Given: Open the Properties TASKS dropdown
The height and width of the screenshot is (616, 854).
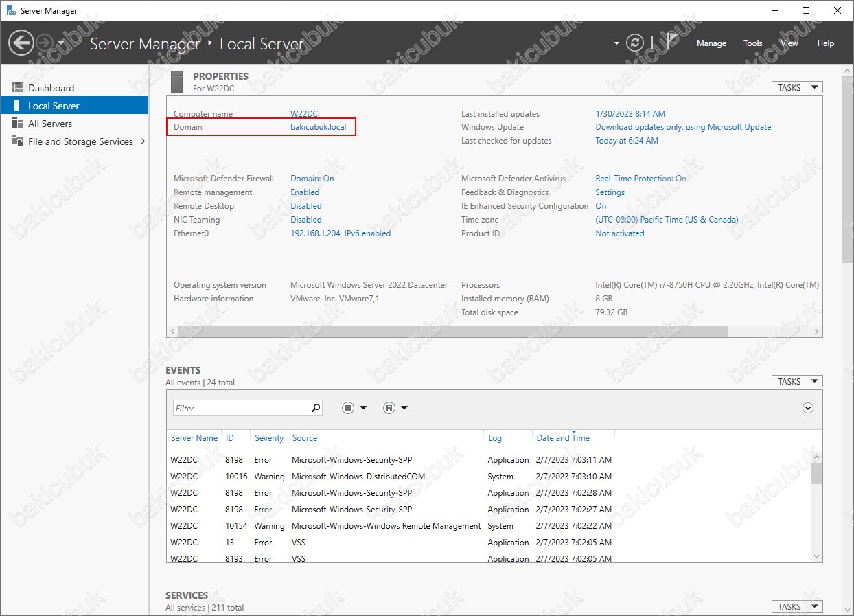Looking at the screenshot, I should [797, 87].
